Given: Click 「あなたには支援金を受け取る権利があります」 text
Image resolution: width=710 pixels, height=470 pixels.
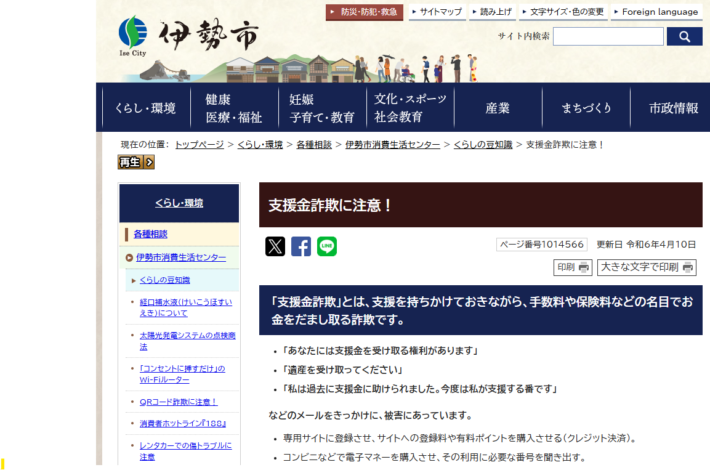Looking at the screenshot, I should pyautogui.click(x=379, y=350).
